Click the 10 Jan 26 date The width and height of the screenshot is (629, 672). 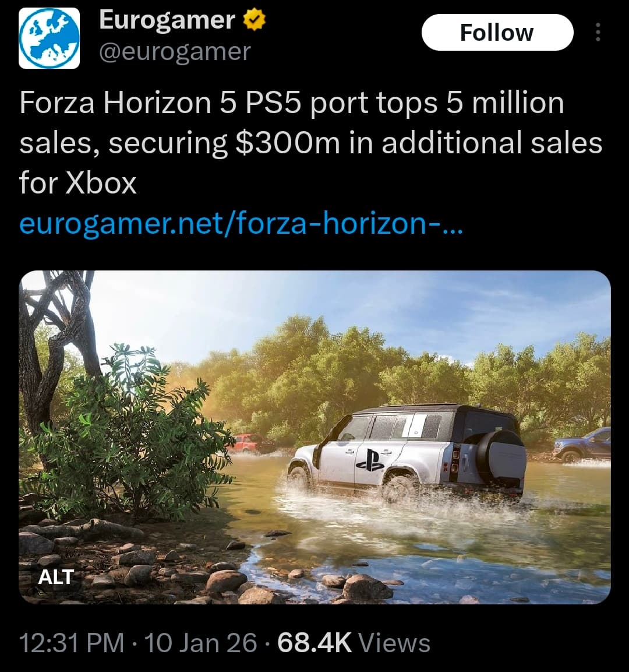click(x=201, y=642)
